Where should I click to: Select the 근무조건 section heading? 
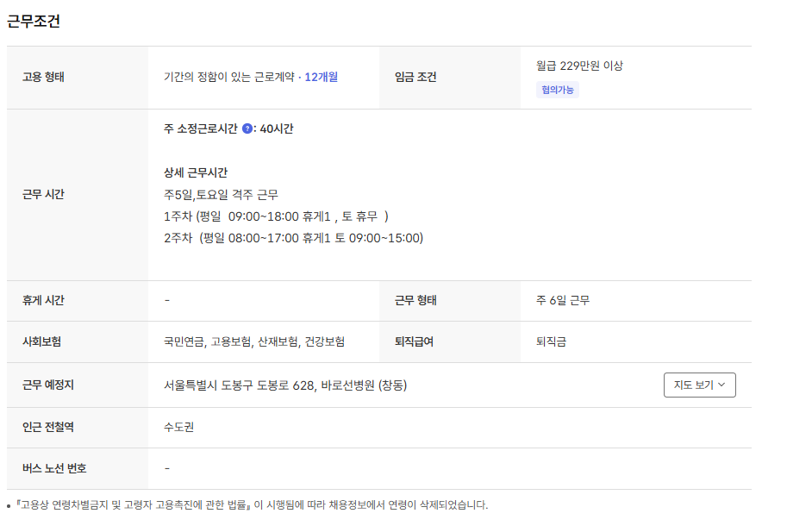coord(34,22)
